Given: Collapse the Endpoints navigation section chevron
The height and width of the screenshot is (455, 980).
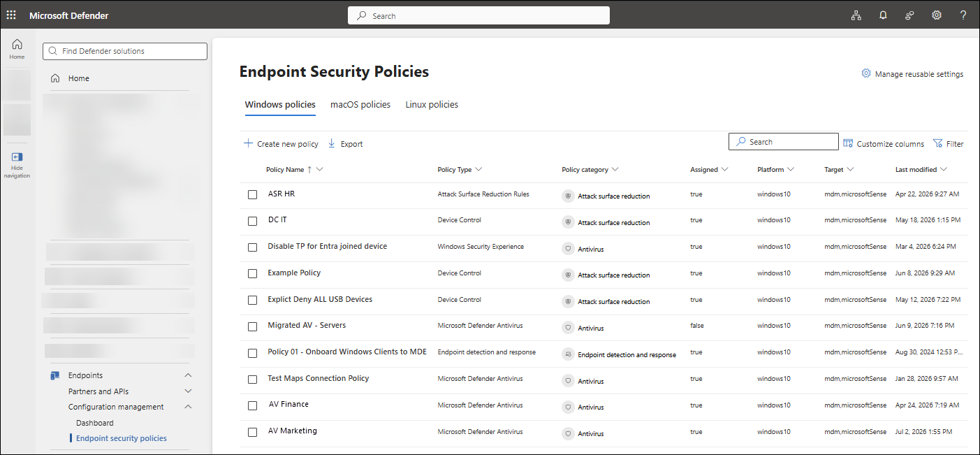Looking at the screenshot, I should coord(187,375).
